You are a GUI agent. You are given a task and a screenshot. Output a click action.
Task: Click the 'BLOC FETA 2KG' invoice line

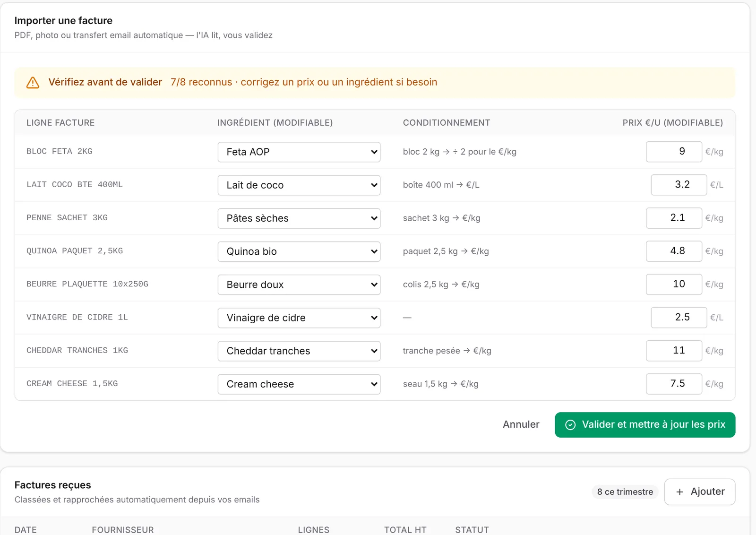(x=60, y=152)
